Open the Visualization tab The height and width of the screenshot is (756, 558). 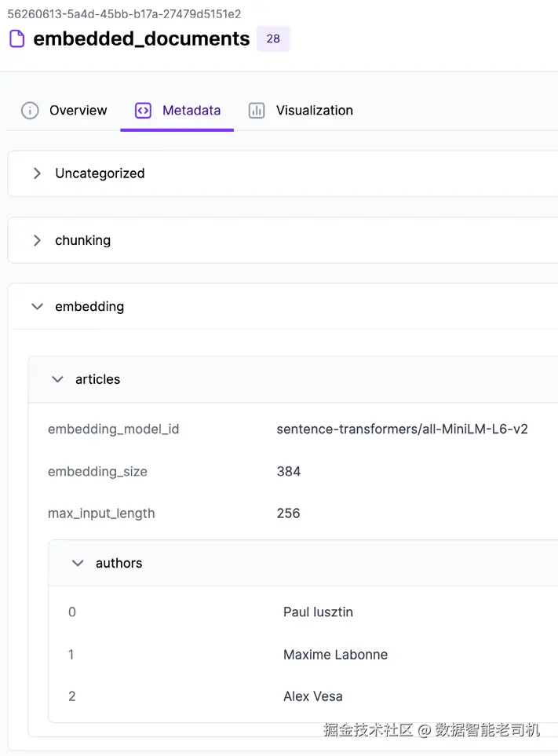pos(314,111)
